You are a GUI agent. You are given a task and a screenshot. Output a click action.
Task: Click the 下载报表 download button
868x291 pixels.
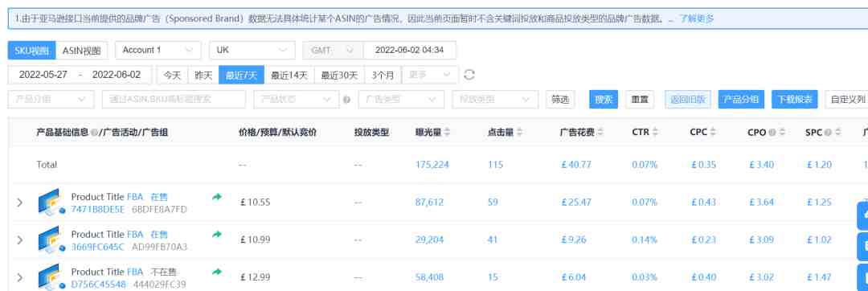tap(794, 100)
